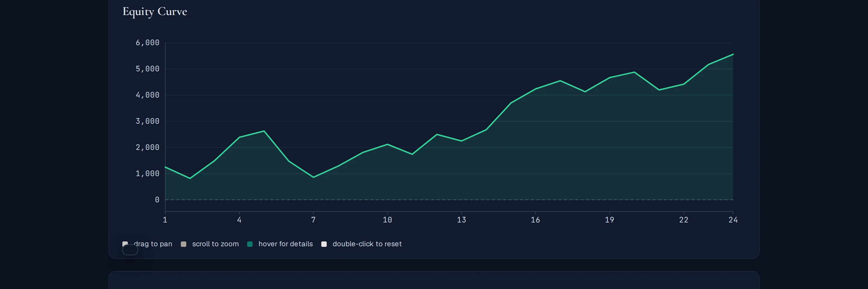Click the 4,000 y-axis label

tap(147, 95)
